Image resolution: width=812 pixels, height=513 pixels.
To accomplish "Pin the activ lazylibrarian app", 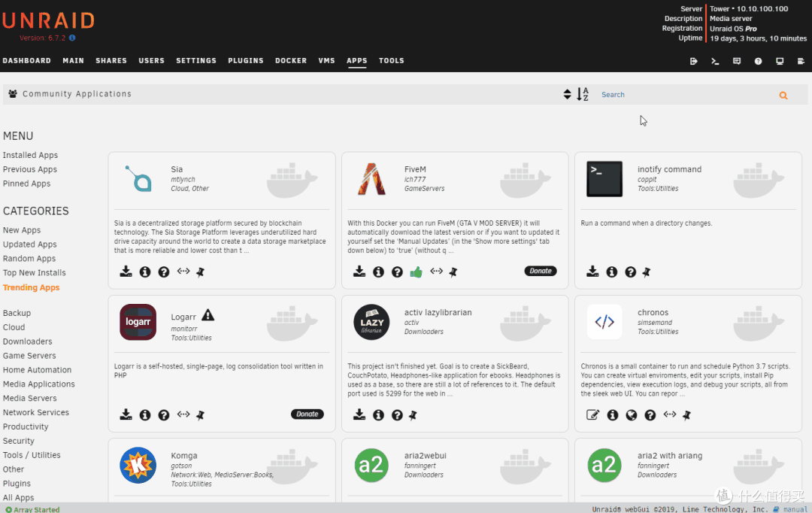I will (413, 414).
